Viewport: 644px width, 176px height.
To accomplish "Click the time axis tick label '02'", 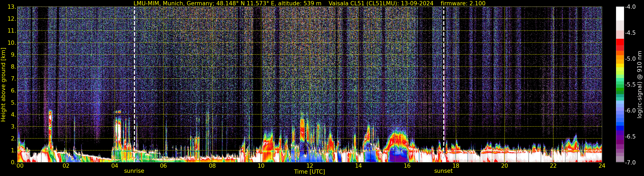I will (66, 166).
